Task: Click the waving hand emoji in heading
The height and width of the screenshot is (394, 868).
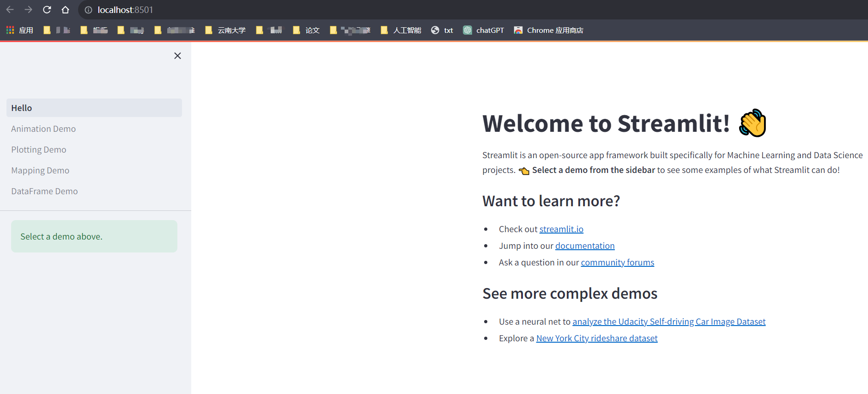Action: [x=753, y=123]
